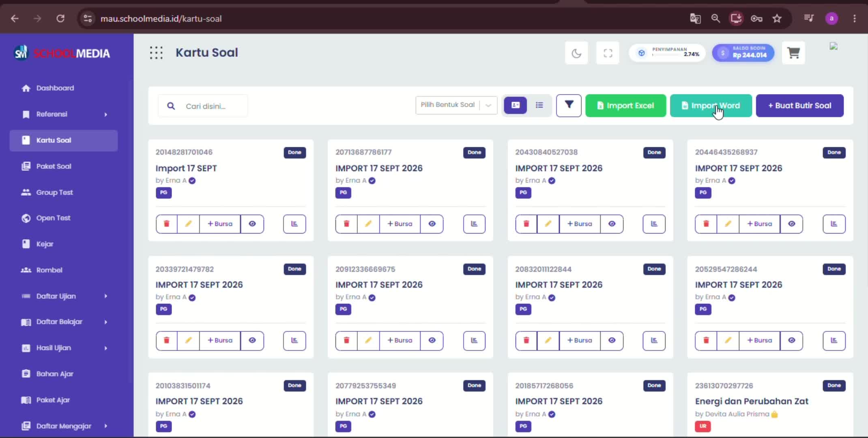
Task: Edit card 20912336669675 with pencil icon
Action: [368, 340]
